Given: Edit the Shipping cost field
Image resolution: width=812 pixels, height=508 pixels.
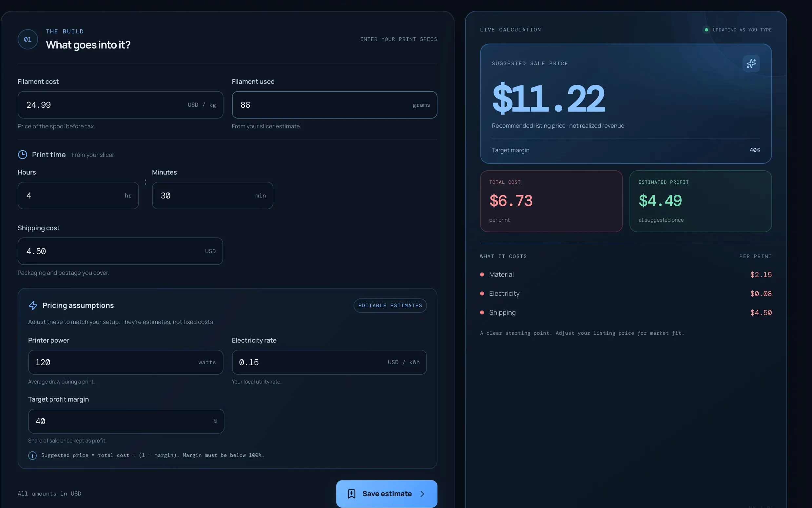Looking at the screenshot, I should click(120, 251).
